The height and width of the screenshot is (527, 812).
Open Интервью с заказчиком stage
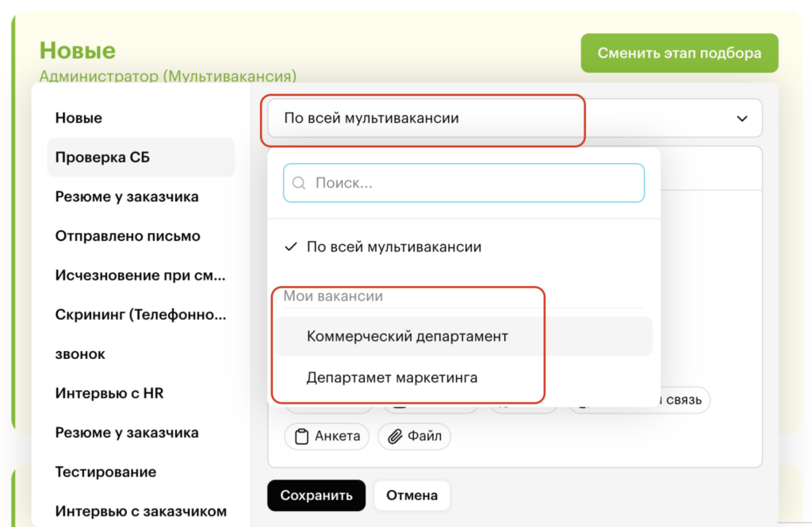tap(140, 511)
